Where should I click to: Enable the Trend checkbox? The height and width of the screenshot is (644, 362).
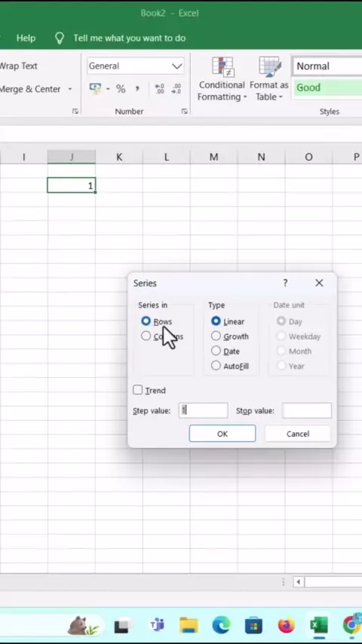(x=138, y=390)
